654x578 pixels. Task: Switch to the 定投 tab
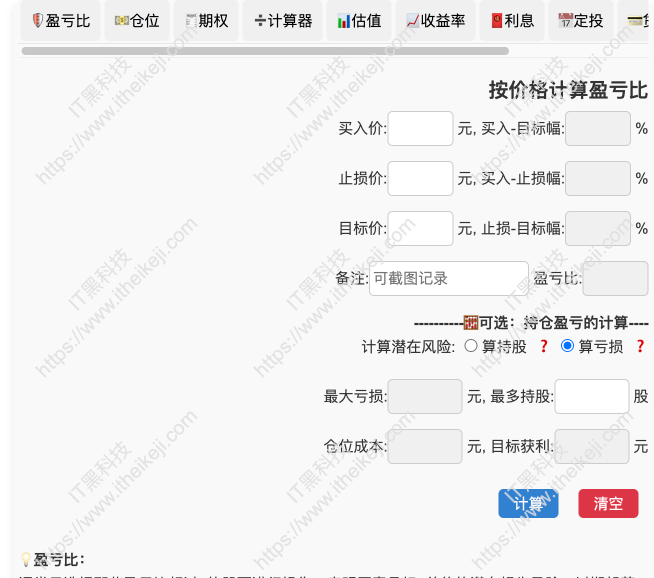(x=581, y=21)
